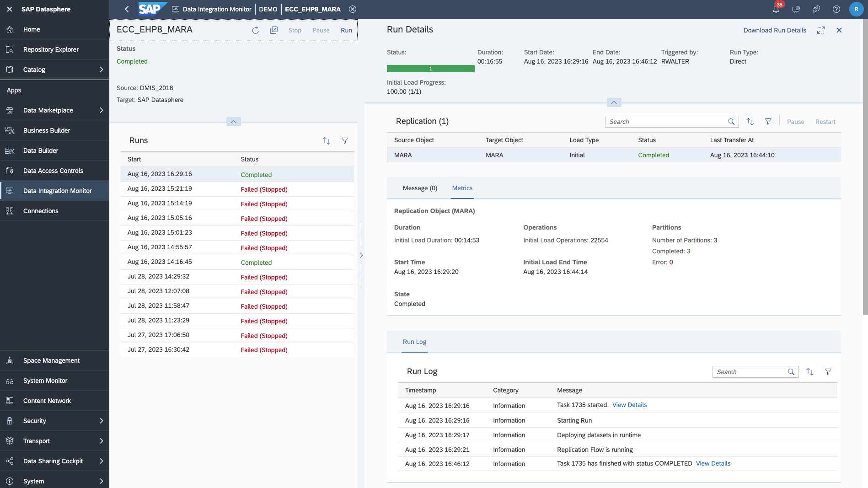Image resolution: width=868 pixels, height=488 pixels.
Task: Open Connections in the sidebar
Action: [41, 211]
